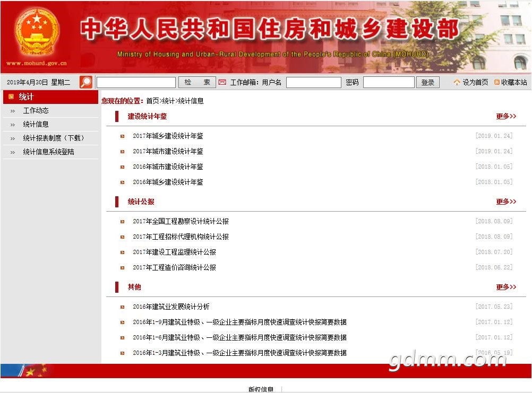Select the 统计 sidebar header

50,97
